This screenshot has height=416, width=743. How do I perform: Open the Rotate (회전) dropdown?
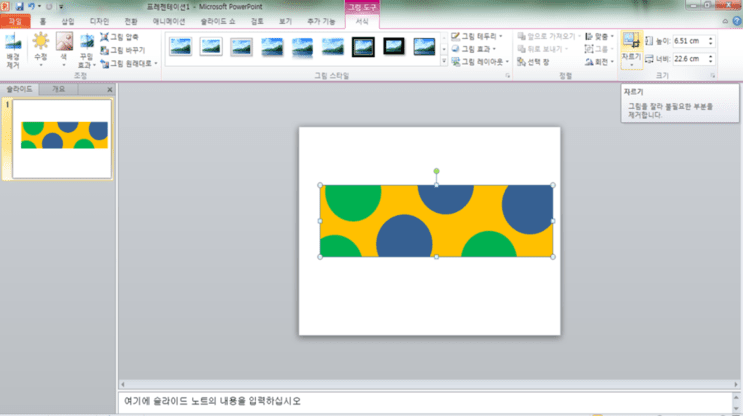599,62
